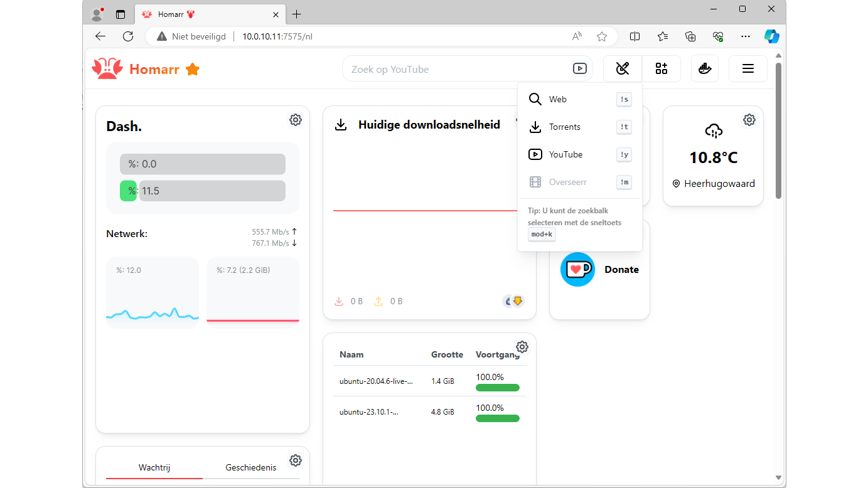868x488 pixels.
Task: Click the Donate link
Action: pyautogui.click(x=621, y=270)
